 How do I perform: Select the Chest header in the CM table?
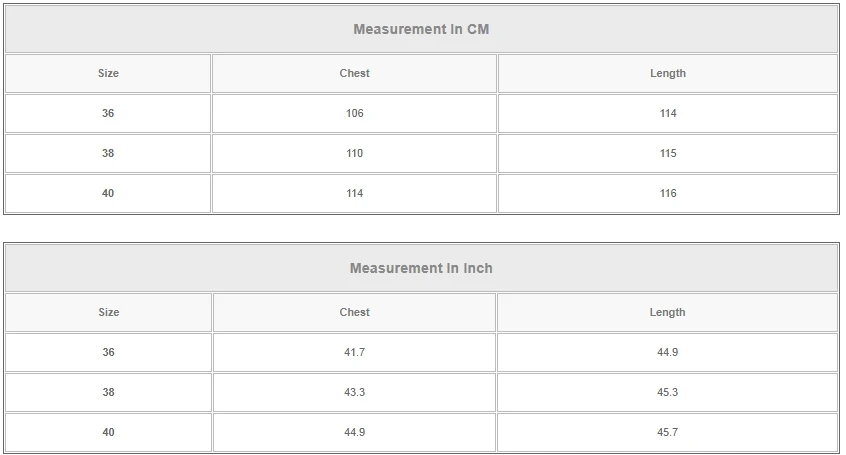(354, 73)
